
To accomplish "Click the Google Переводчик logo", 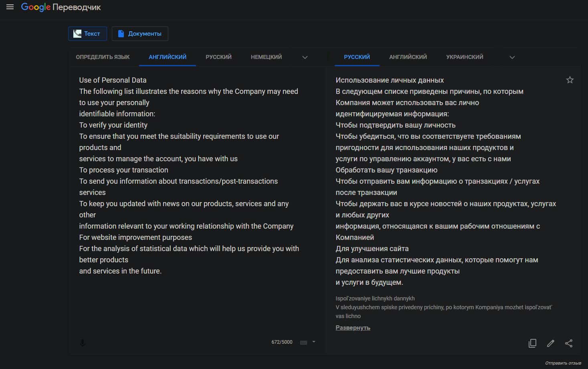I will click(x=61, y=7).
